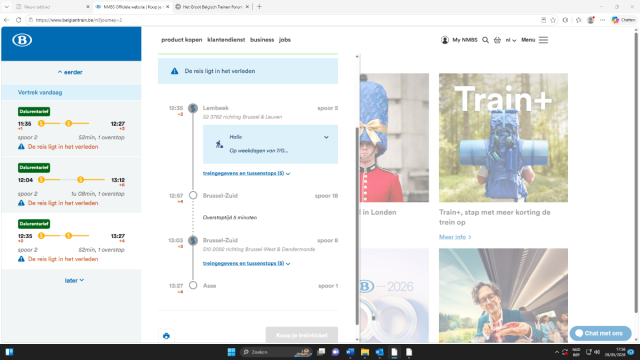Click the Windows Zoeken search box
Screen dimensions: 640x360
[x=276, y=352]
